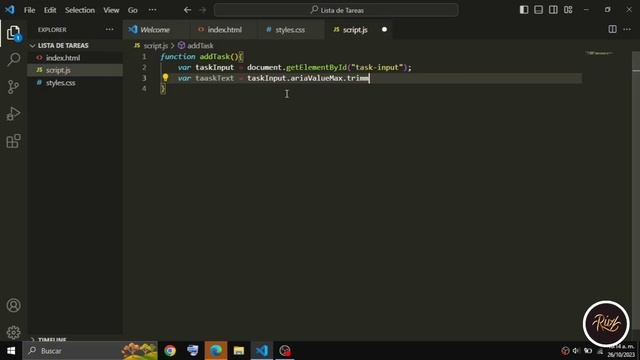Image resolution: width=640 pixels, height=360 pixels.
Task: Show more menu items ellipsis
Action: point(152,10)
